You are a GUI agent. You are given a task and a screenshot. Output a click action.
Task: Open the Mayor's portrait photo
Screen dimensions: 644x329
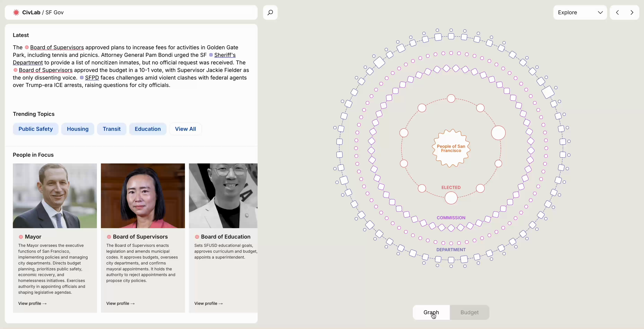coord(55,196)
